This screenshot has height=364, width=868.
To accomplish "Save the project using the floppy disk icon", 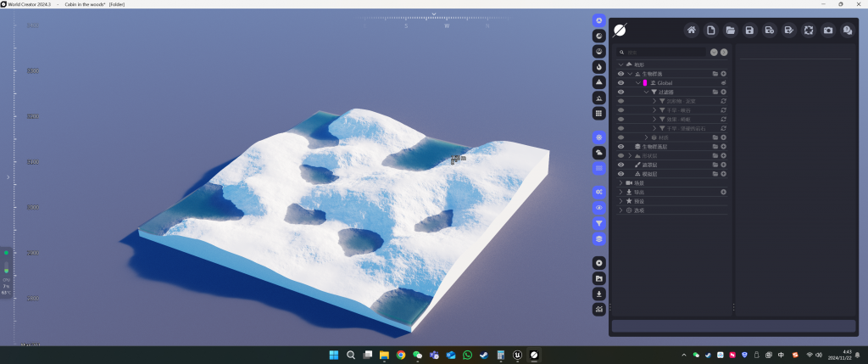I will [x=749, y=31].
